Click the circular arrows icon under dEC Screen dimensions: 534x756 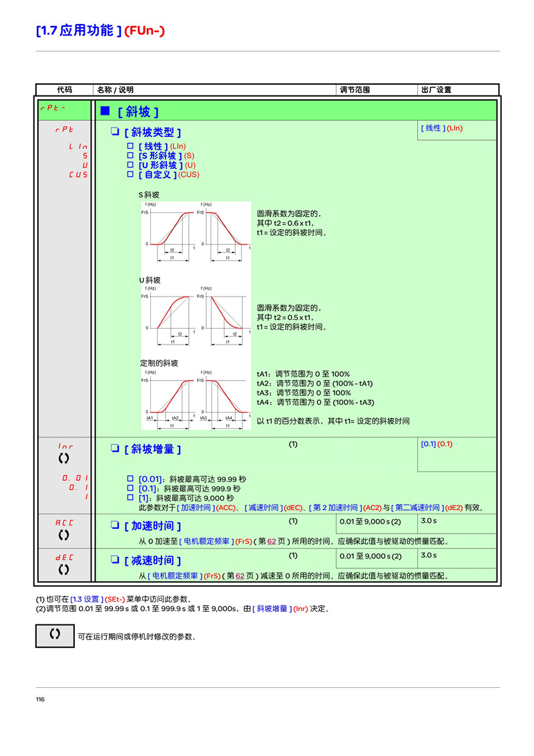pos(63,570)
